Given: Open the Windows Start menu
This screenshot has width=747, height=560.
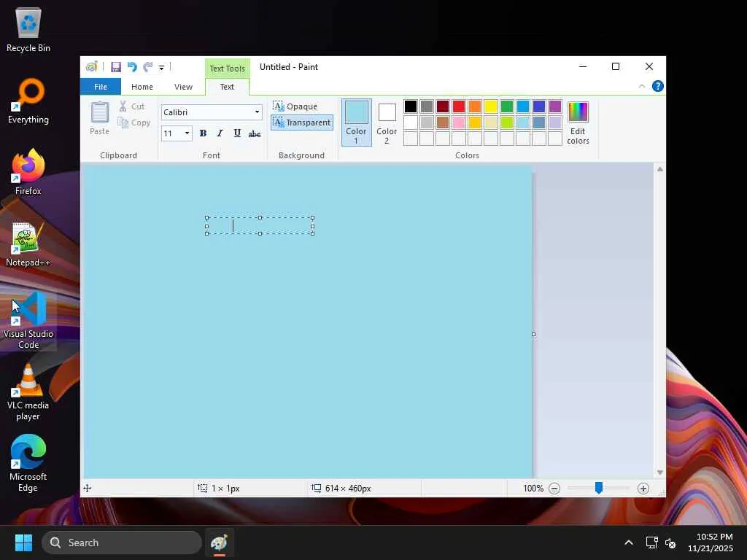Looking at the screenshot, I should pos(23,542).
